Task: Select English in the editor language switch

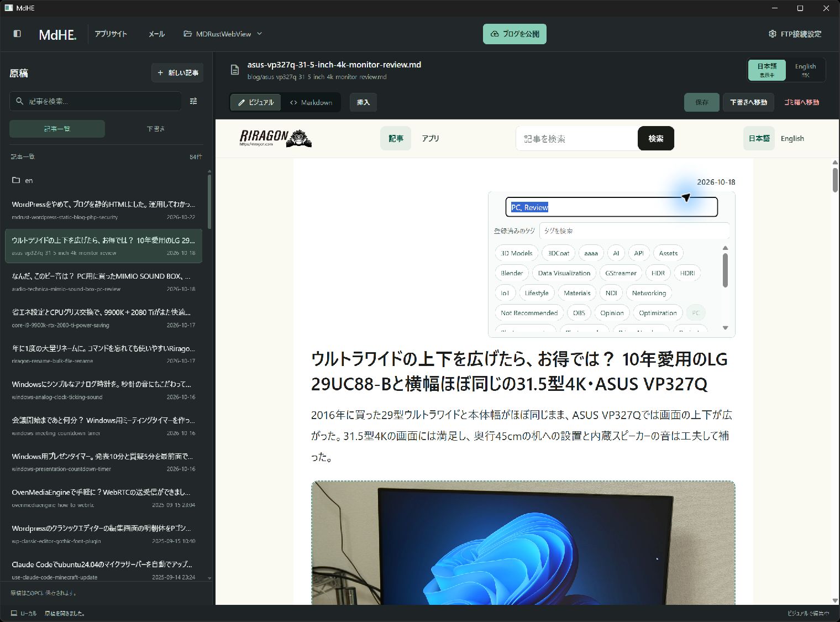Action: pyautogui.click(x=805, y=70)
